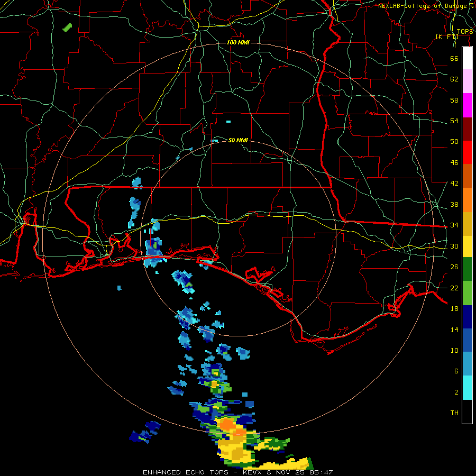The image size is (476, 476).
Task: Click the 26 legend value
Action: pyautogui.click(x=454, y=267)
